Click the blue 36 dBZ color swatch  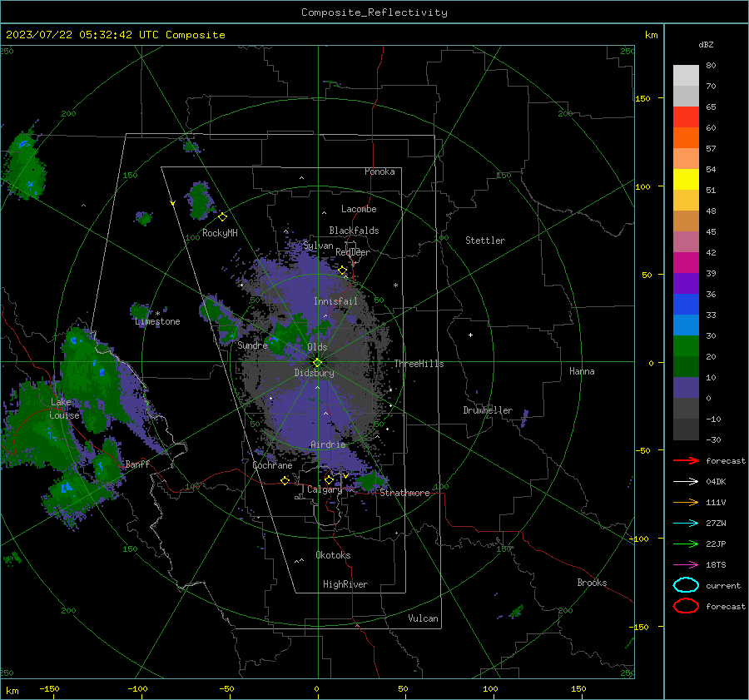coord(686,304)
